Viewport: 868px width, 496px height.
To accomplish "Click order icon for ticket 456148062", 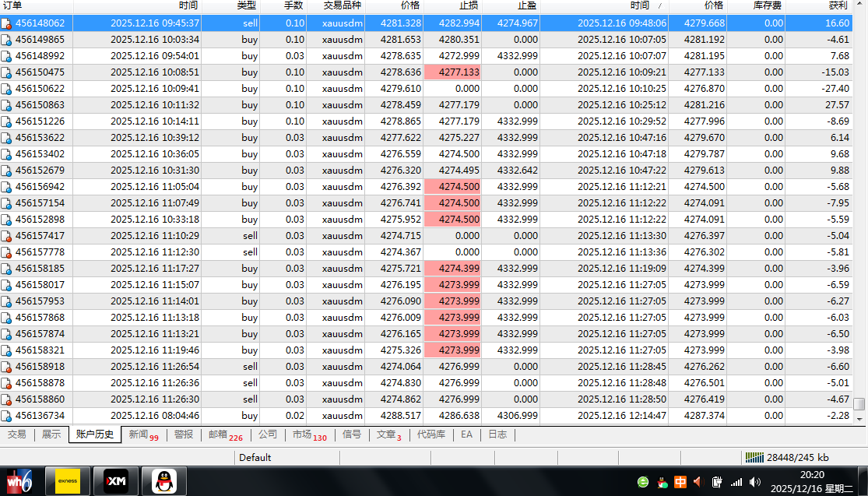I will point(6,23).
